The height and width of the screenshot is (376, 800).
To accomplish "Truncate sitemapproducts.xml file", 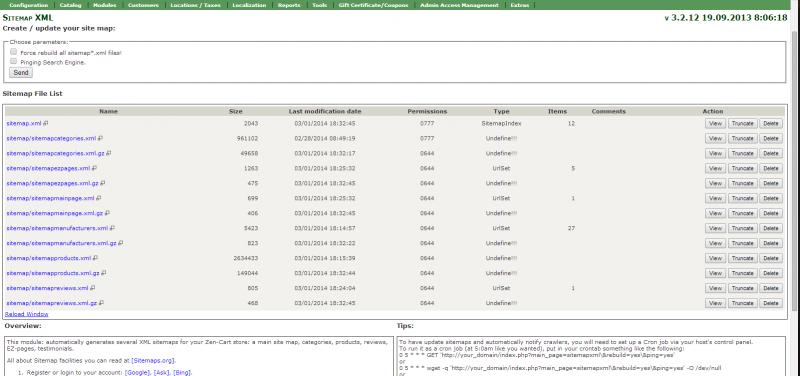I will pos(742,258).
